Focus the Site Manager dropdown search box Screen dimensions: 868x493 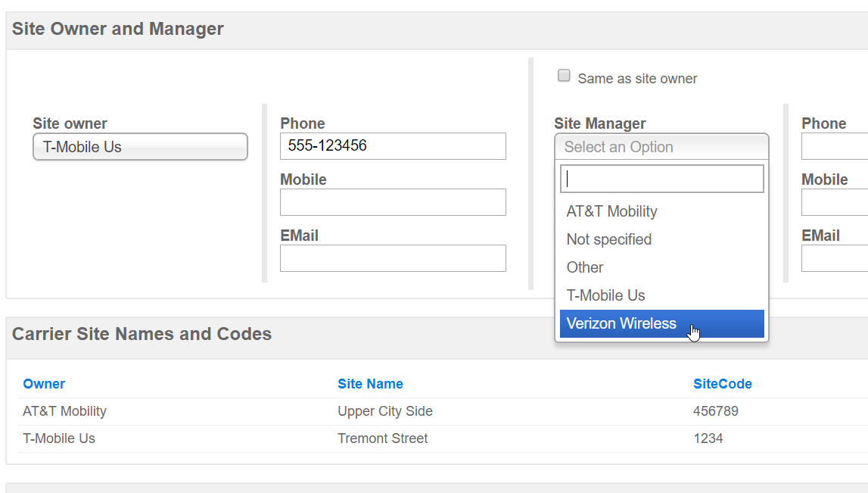tap(661, 179)
